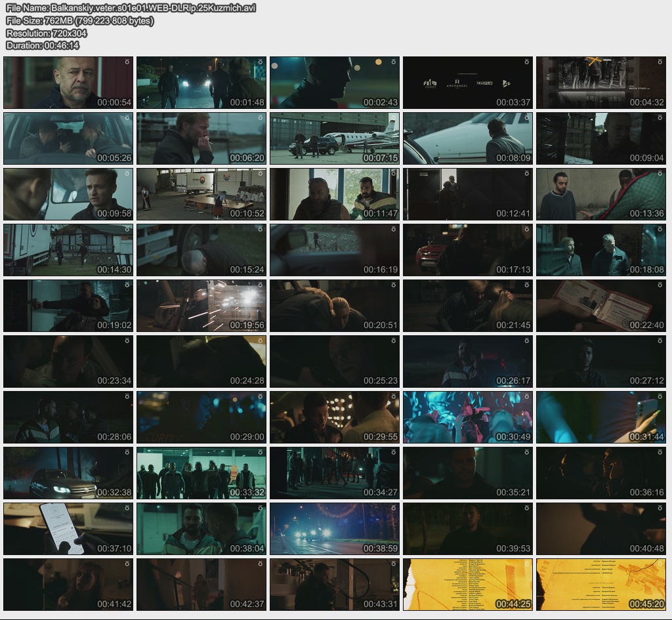Open the truck and house frame at 00:14:30
The height and width of the screenshot is (620, 672).
click(68, 250)
